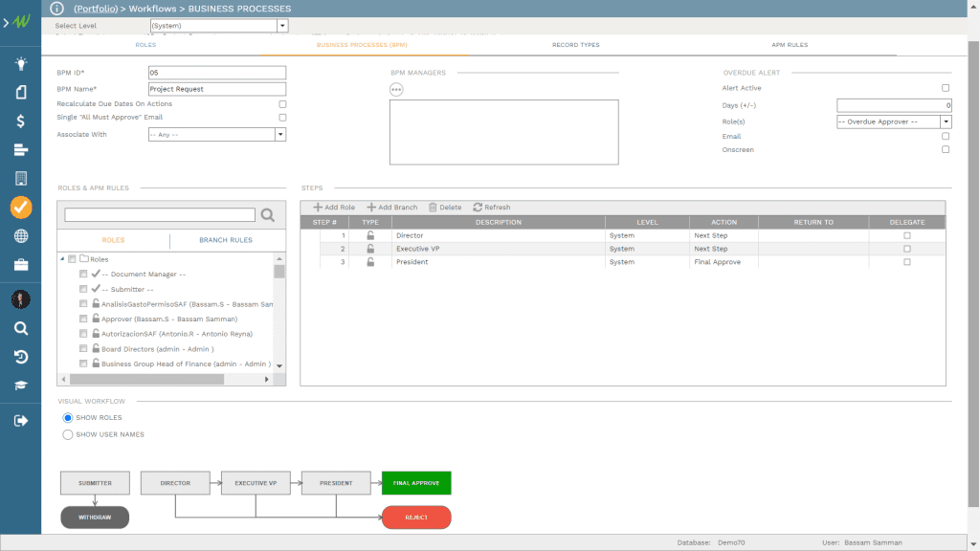Add Role to the steps
The height and width of the screenshot is (551, 980).
coord(334,208)
